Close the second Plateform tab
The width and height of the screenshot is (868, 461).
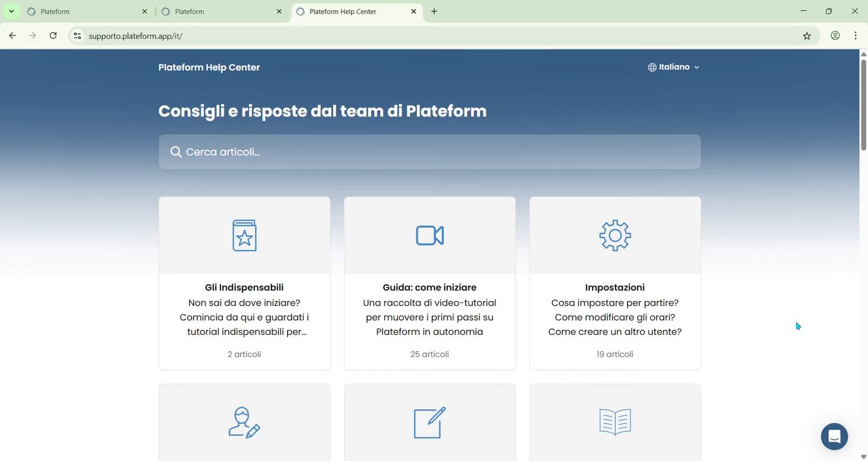(x=279, y=12)
